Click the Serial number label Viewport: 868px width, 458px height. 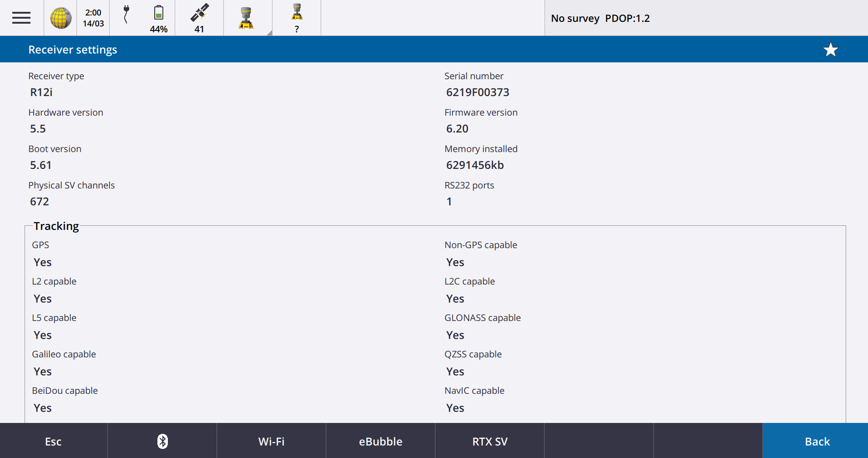474,76
